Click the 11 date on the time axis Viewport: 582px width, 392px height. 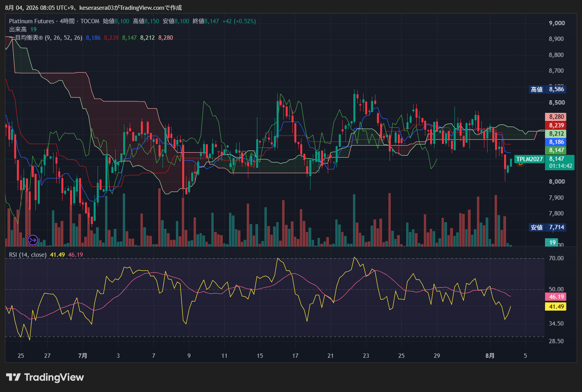coord(224,356)
